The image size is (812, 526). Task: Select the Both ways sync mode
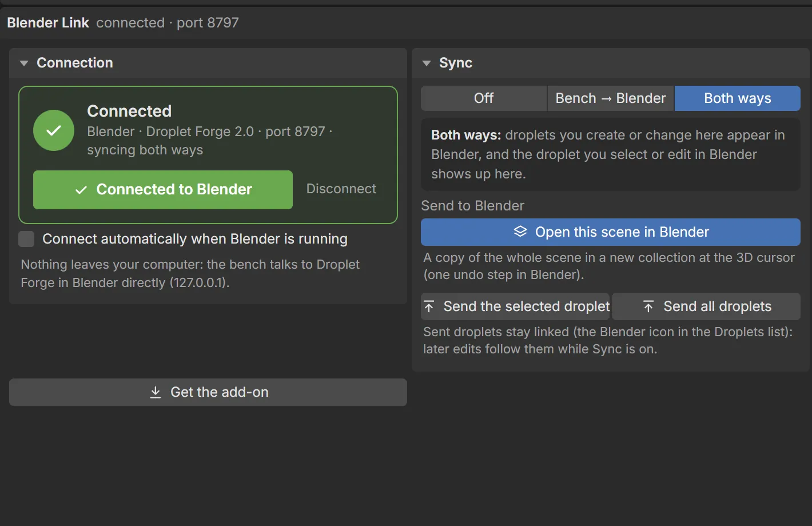(738, 98)
